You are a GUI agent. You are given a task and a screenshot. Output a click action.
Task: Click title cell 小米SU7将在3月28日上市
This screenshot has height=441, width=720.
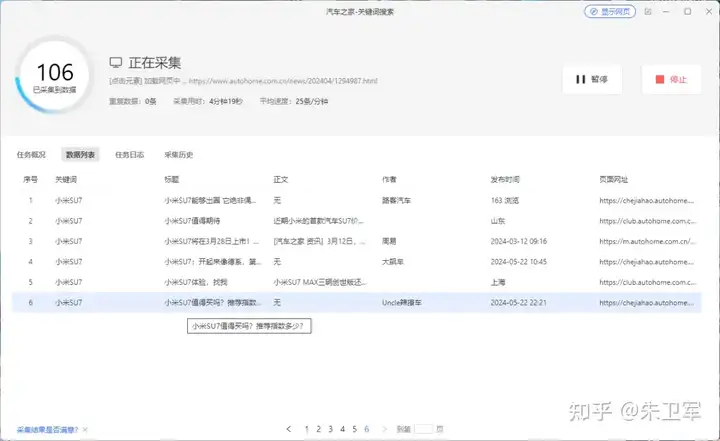(x=212, y=242)
